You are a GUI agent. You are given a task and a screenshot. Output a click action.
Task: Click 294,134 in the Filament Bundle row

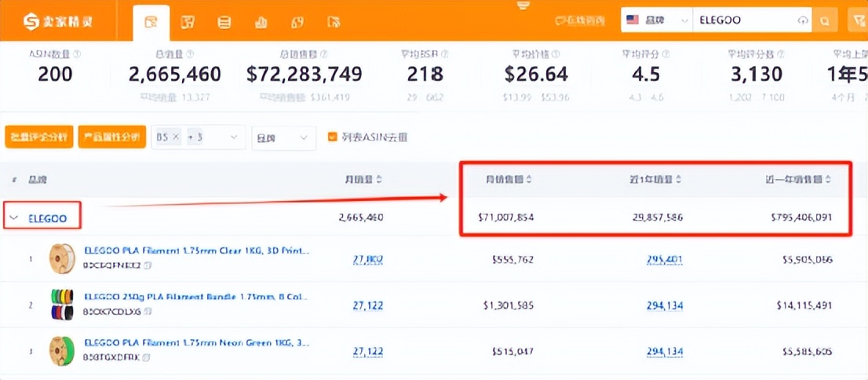coord(664,305)
